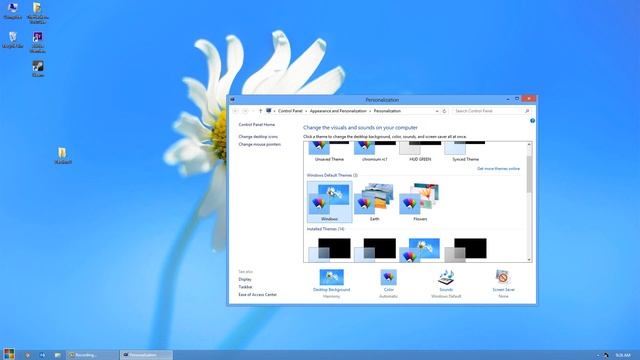Click the Back navigation arrow
The image size is (640, 360).
[236, 111]
